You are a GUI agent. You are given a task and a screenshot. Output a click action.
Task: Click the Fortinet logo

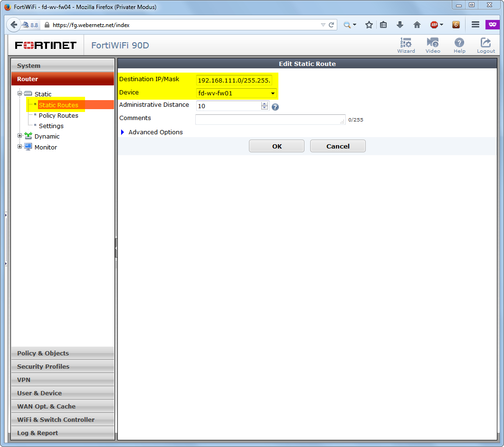coord(46,45)
